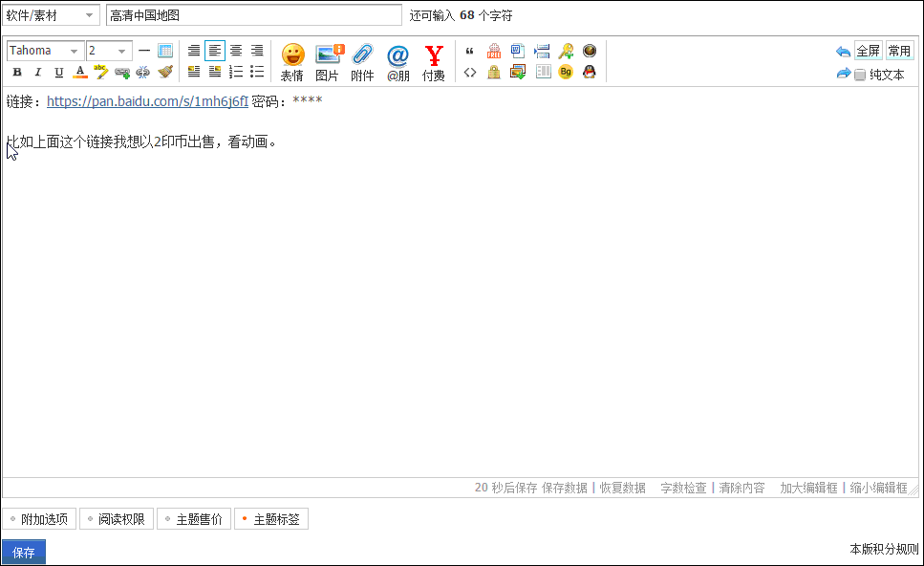Insert a table using the table icon
Screen dimensions: 924x566
coord(165,51)
